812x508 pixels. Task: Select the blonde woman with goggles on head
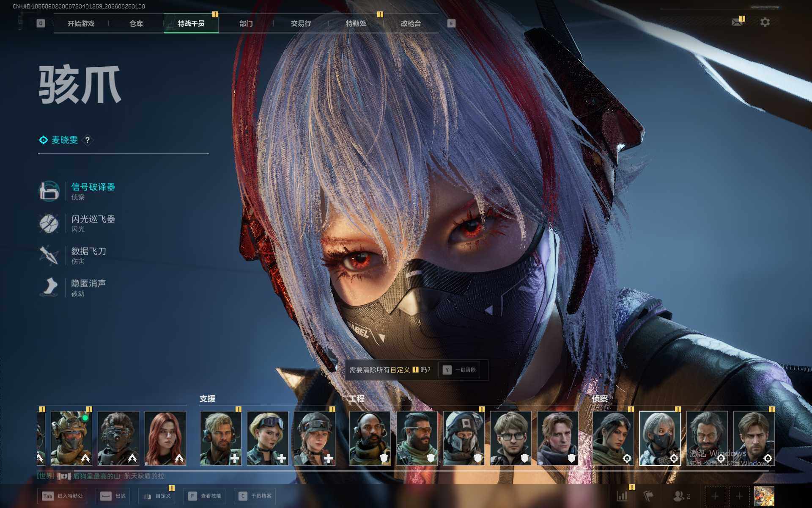(268, 438)
